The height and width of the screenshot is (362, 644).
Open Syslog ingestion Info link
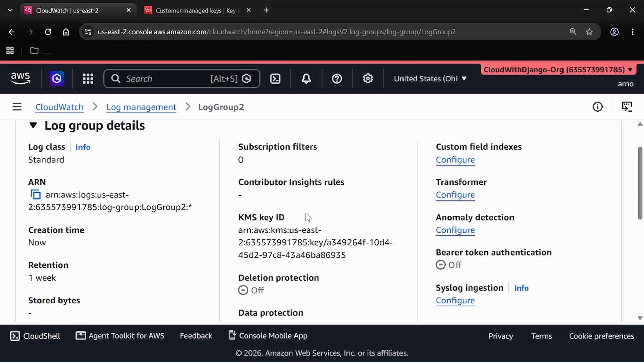click(521, 288)
